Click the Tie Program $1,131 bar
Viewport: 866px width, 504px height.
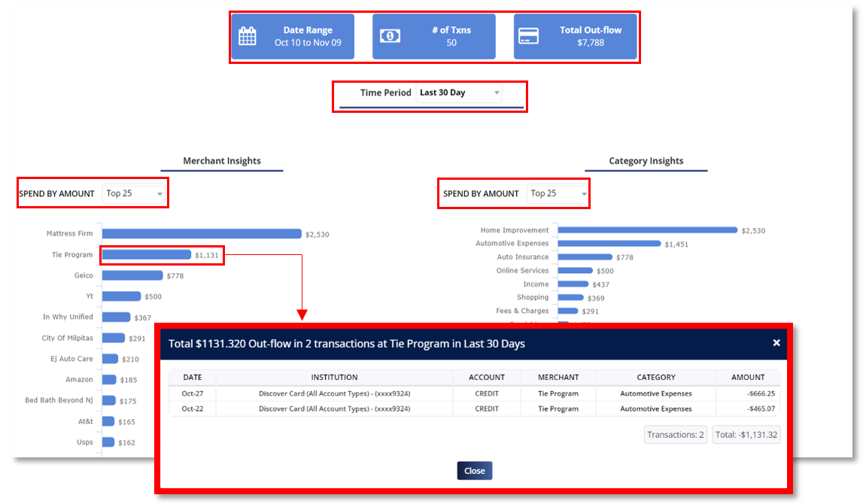point(147,254)
